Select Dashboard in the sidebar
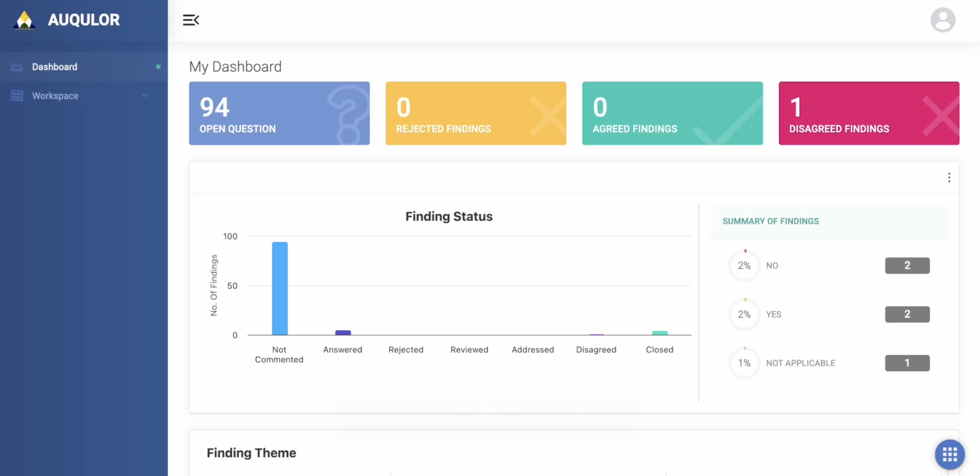Screen dimensions: 980x476 [84, 67]
